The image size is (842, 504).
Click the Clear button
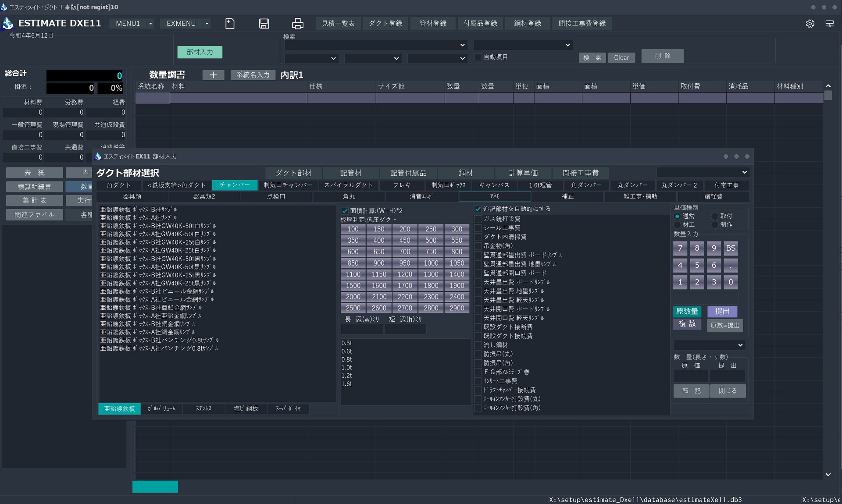point(621,57)
